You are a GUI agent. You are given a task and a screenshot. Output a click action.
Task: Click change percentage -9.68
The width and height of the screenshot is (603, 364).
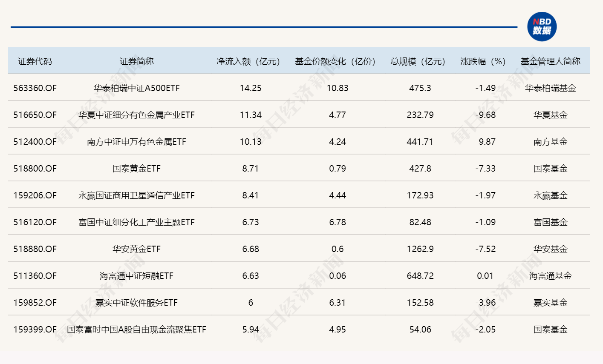[485, 115]
